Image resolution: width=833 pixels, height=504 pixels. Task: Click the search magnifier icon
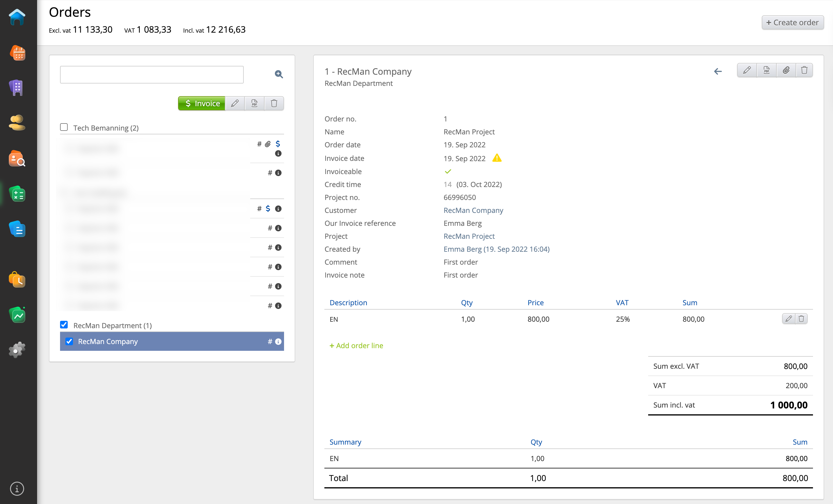[x=278, y=74]
